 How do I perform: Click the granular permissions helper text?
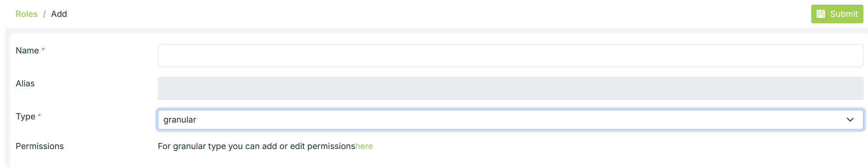(256, 146)
